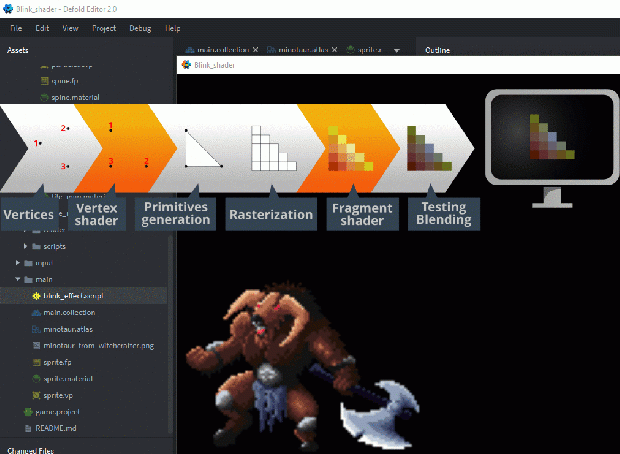Viewport: 620px width, 454px height.
Task: Click the Assets panel vertical scrollbar
Action: [170, 334]
